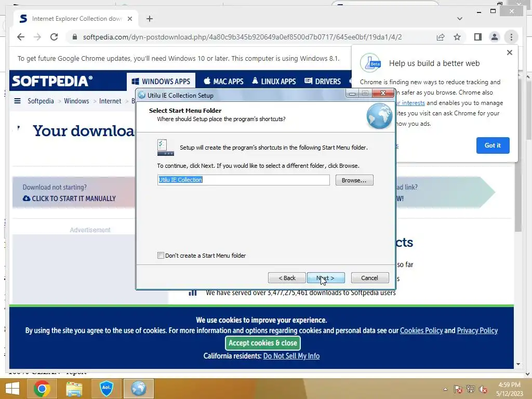Screen dimensions: 532x399
Task: Open Chrome side panel icon
Action: (x=478, y=37)
